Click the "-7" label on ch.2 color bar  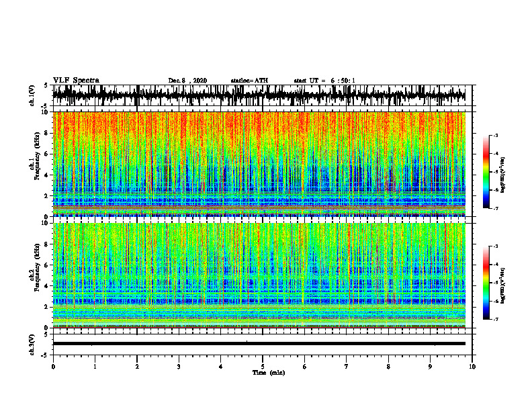[x=496, y=320]
